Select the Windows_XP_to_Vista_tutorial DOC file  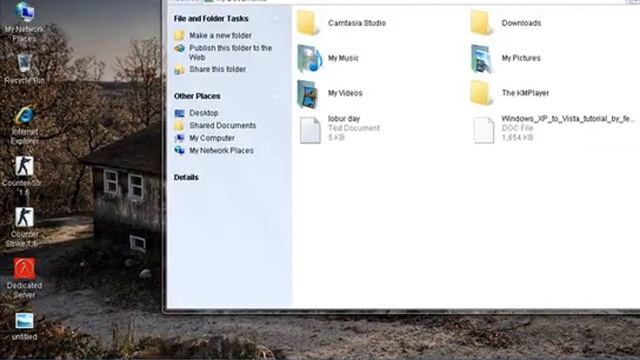(x=554, y=129)
